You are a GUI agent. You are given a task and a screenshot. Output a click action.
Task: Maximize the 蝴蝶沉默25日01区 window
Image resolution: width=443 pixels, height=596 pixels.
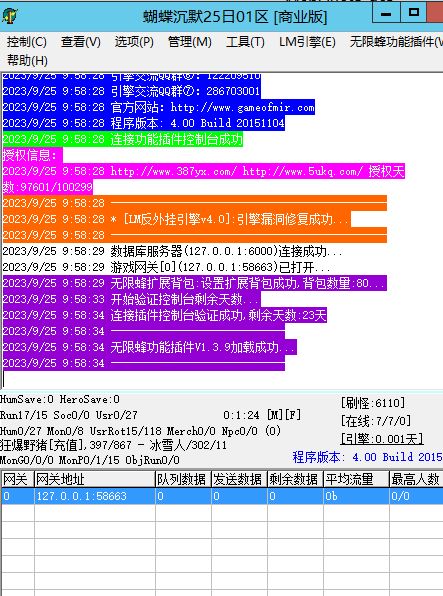(x=413, y=14)
